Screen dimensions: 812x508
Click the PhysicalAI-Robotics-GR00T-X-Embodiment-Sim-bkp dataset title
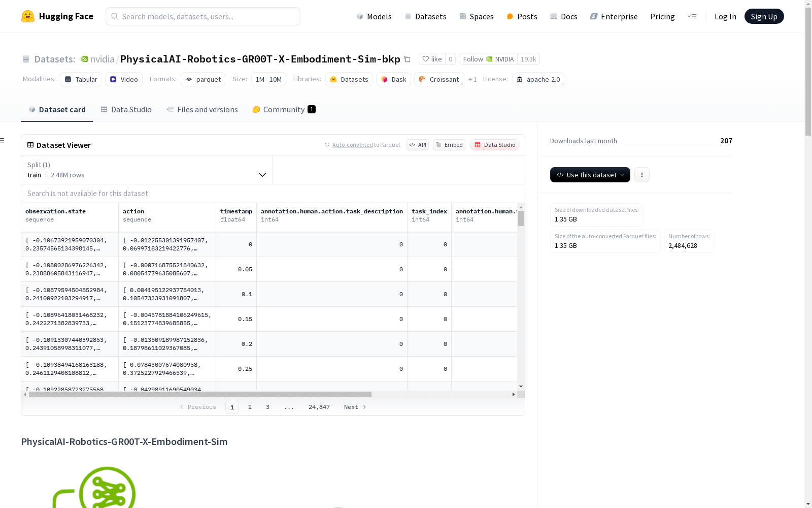click(260, 59)
